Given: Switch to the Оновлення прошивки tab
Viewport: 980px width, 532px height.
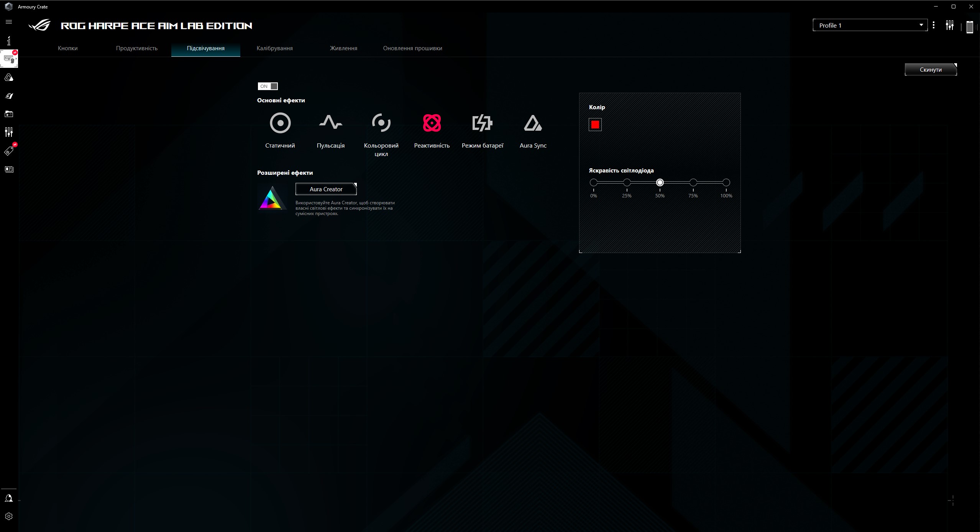Looking at the screenshot, I should tap(413, 48).
